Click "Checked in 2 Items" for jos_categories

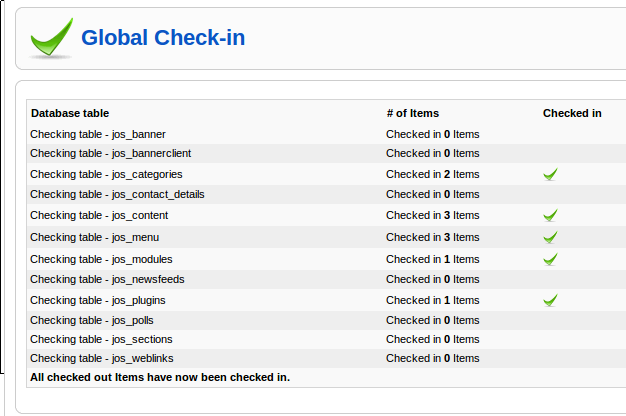432,174
